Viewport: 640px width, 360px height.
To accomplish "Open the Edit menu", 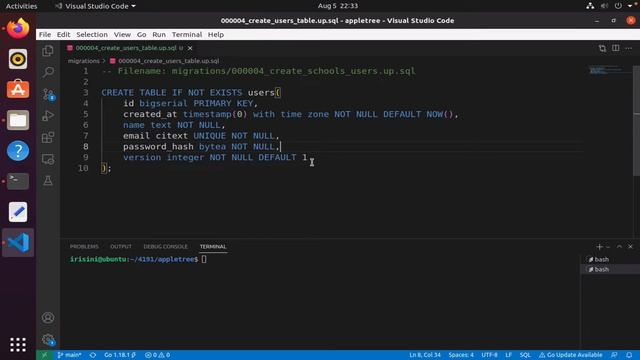I will pyautogui.click(x=63, y=34).
